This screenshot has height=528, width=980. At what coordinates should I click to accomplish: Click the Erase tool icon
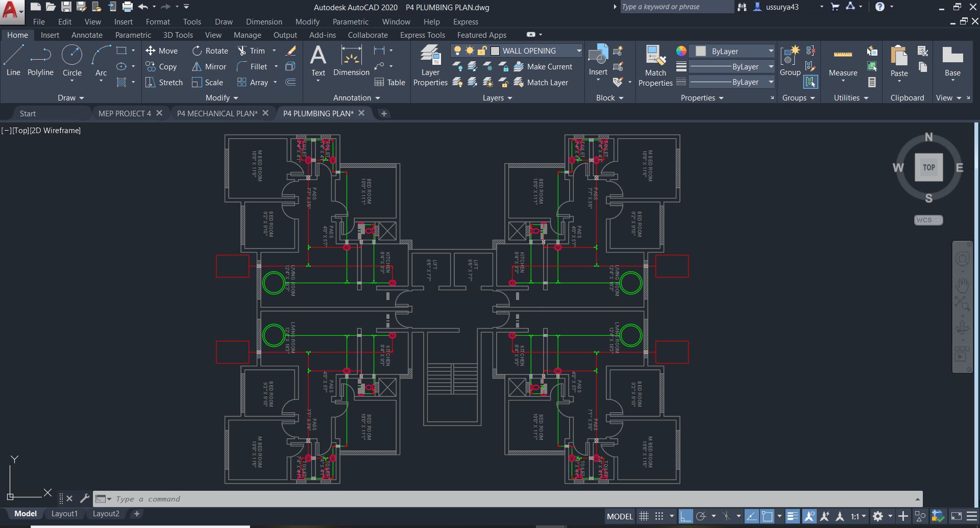[x=291, y=51]
